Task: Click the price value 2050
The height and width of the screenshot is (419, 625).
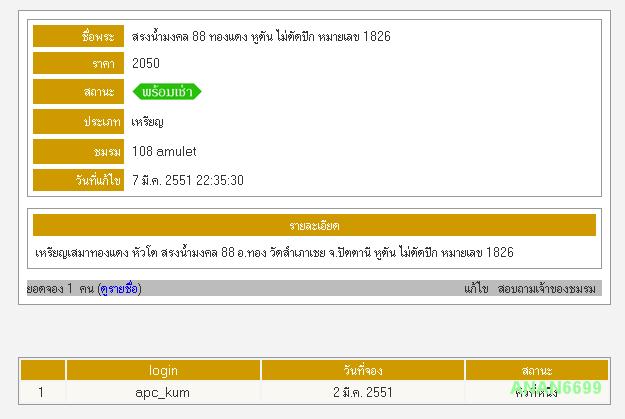Action: click(x=146, y=63)
